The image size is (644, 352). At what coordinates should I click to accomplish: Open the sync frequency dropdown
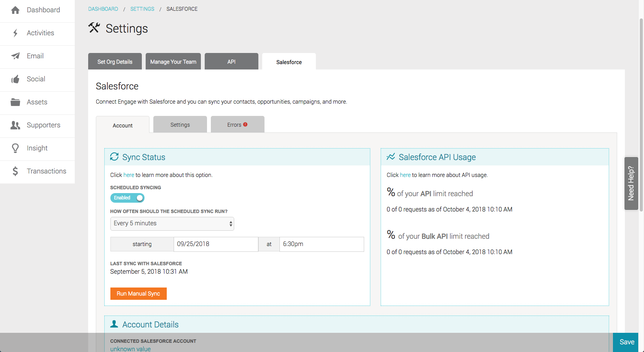[x=172, y=224]
